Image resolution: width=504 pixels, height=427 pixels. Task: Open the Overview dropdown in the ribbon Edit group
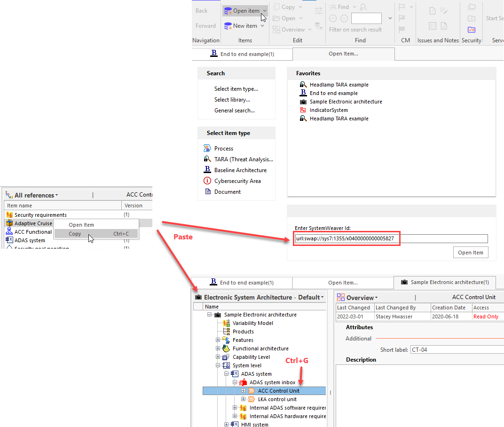[310, 30]
